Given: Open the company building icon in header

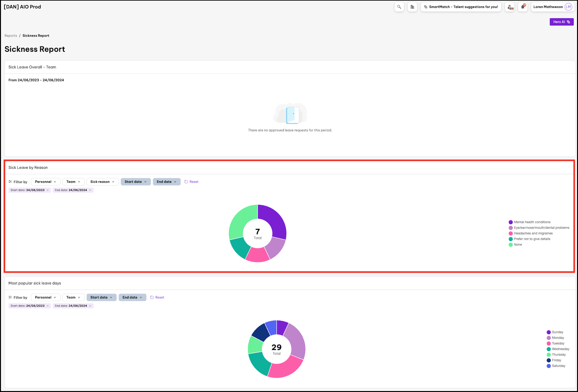Looking at the screenshot, I should pos(412,7).
